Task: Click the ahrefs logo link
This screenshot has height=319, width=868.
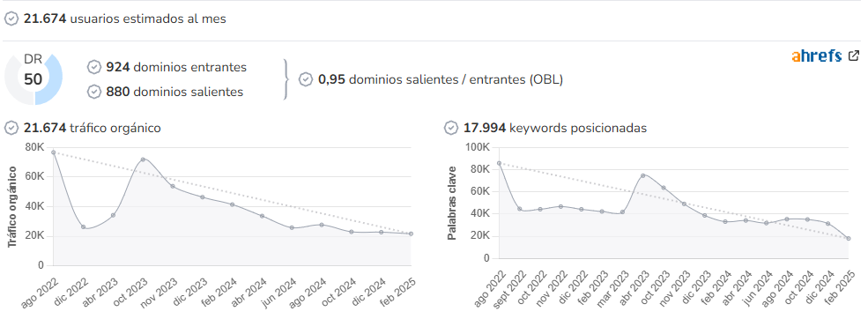Action: click(817, 56)
